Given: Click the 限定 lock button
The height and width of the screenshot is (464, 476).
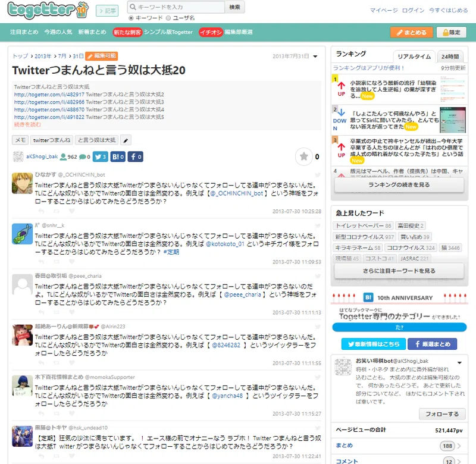Looking at the screenshot, I should (452, 32).
